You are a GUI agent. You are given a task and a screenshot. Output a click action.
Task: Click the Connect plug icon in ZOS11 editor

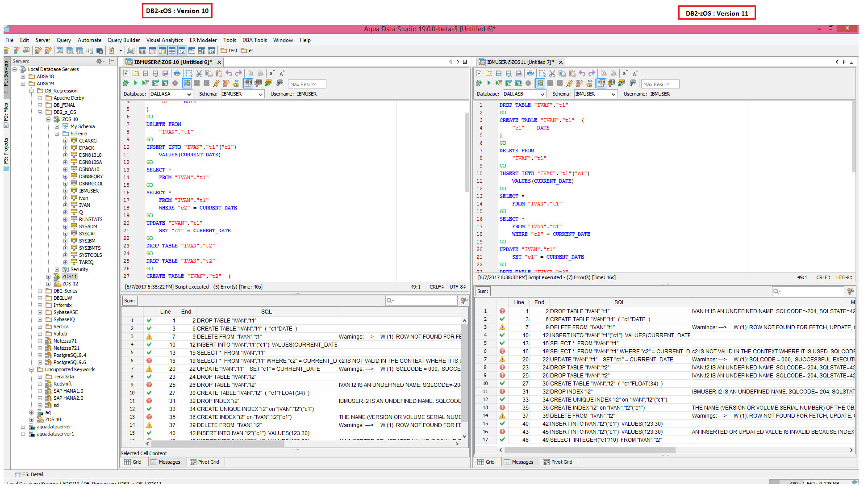[570, 83]
